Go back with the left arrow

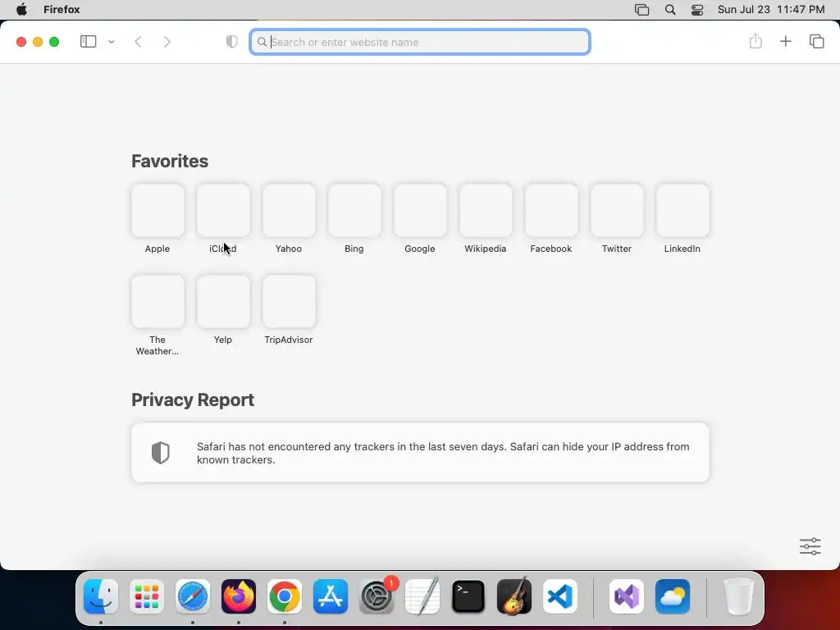[138, 42]
